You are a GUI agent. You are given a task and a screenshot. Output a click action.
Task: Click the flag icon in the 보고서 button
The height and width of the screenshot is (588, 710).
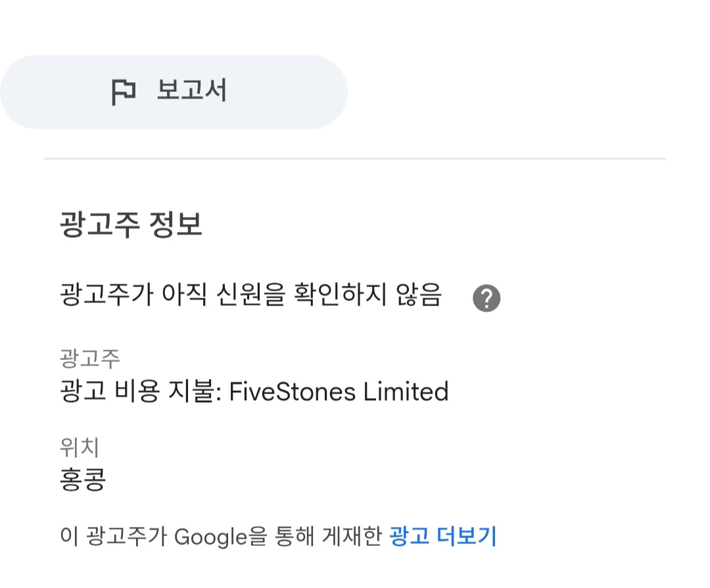pos(123,92)
